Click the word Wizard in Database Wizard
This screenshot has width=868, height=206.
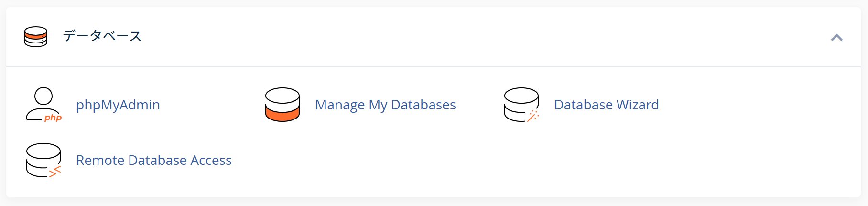[x=637, y=105]
